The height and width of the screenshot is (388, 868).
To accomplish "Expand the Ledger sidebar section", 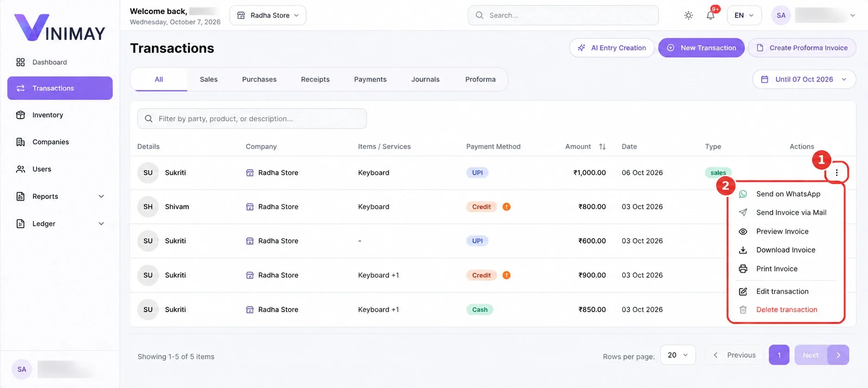I will point(60,223).
